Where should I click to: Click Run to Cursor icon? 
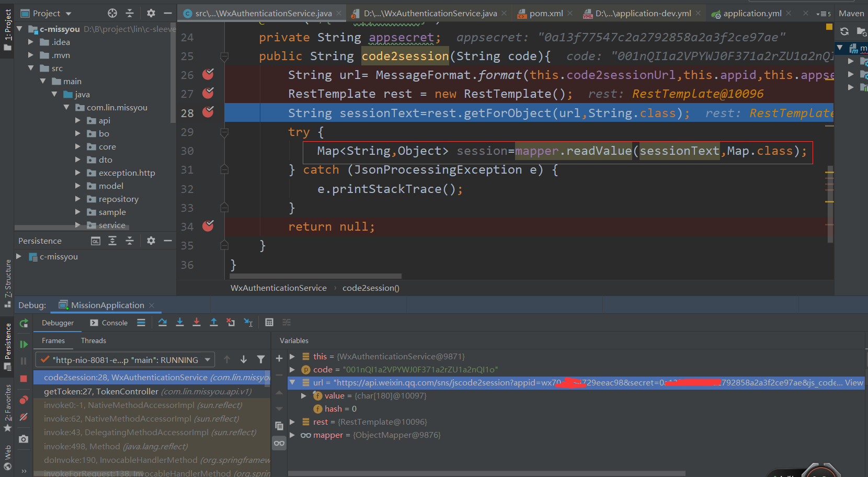[x=248, y=322]
